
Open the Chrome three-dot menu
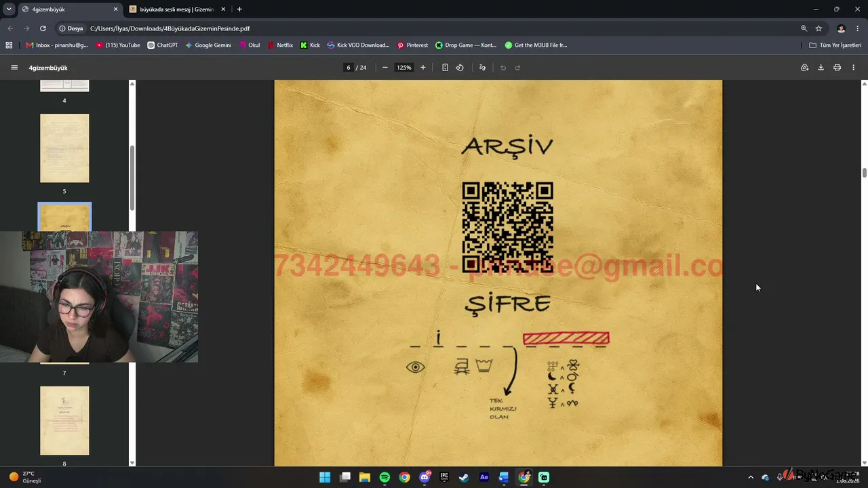(x=857, y=28)
